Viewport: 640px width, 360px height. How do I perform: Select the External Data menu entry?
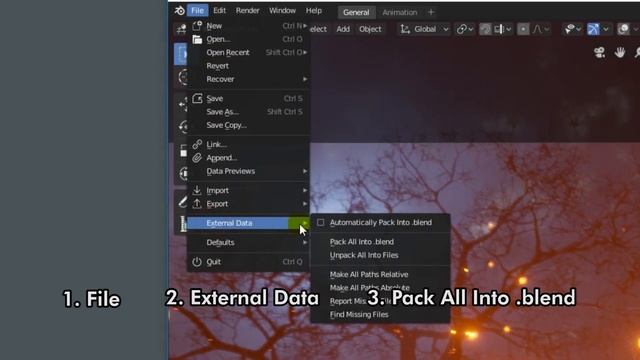(248, 223)
